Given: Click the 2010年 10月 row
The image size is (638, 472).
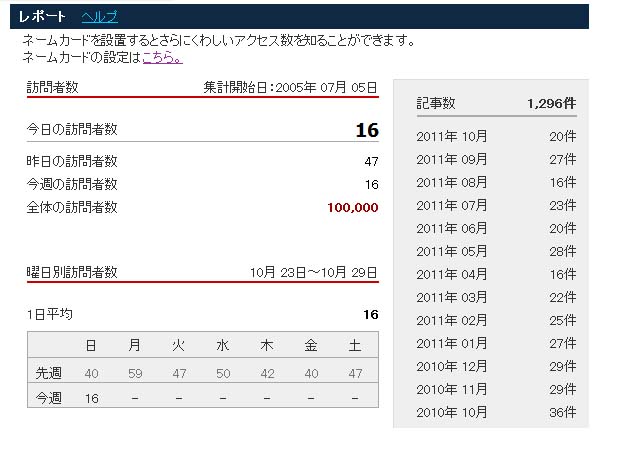Looking at the screenshot, I should click(x=496, y=412).
